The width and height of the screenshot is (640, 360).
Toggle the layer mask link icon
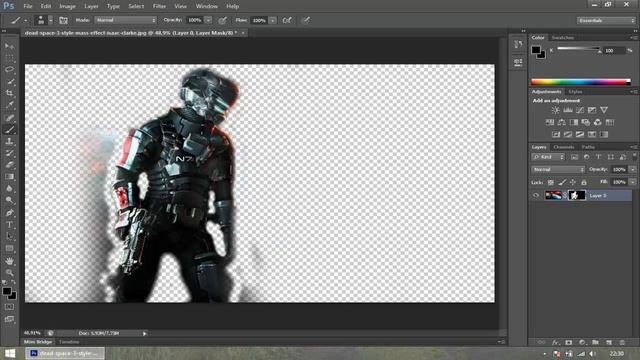(565, 196)
